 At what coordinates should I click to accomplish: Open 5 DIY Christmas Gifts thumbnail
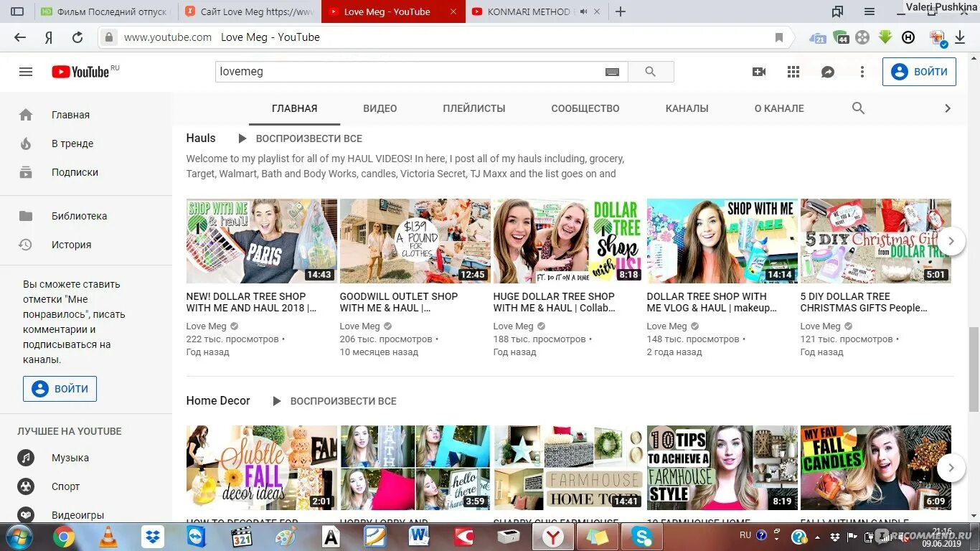[x=876, y=241]
